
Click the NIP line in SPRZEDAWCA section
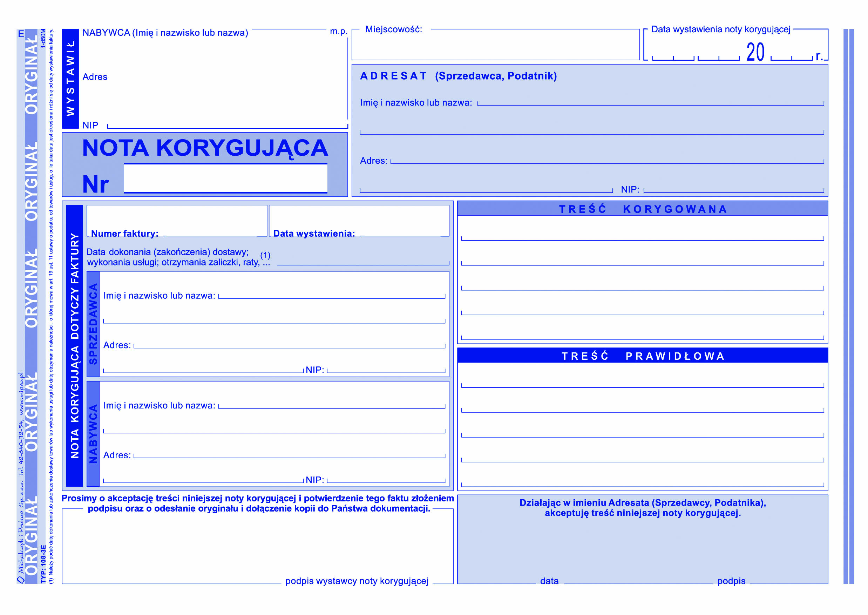tap(386, 370)
